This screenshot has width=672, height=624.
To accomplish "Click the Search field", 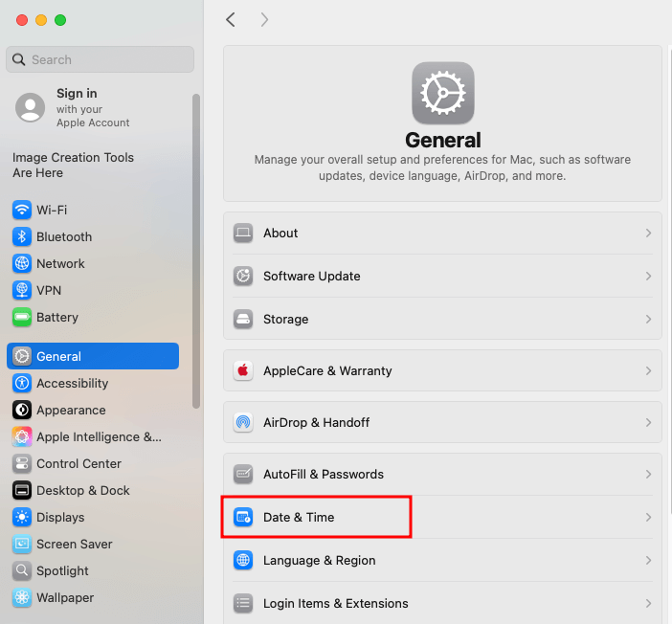I will click(x=100, y=59).
